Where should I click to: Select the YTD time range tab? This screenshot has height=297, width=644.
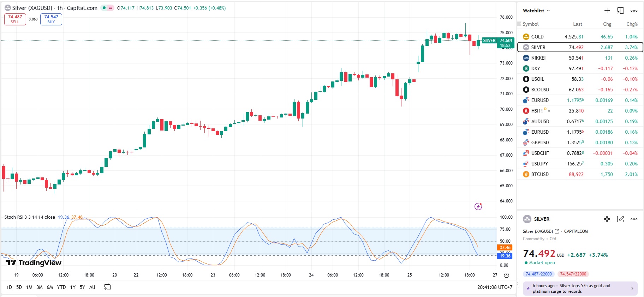[x=61, y=287]
